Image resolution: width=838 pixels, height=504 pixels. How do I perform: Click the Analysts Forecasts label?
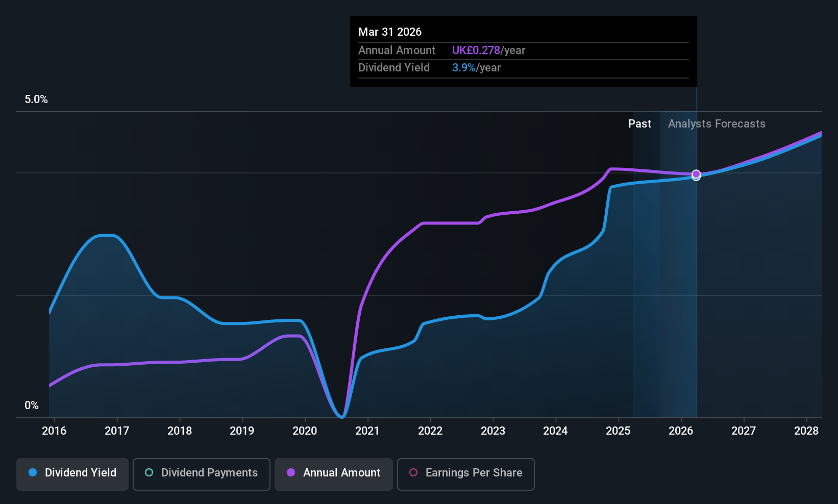717,124
